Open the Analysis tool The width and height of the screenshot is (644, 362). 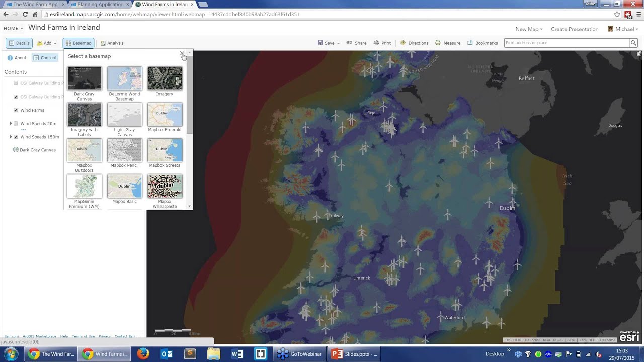(112, 43)
